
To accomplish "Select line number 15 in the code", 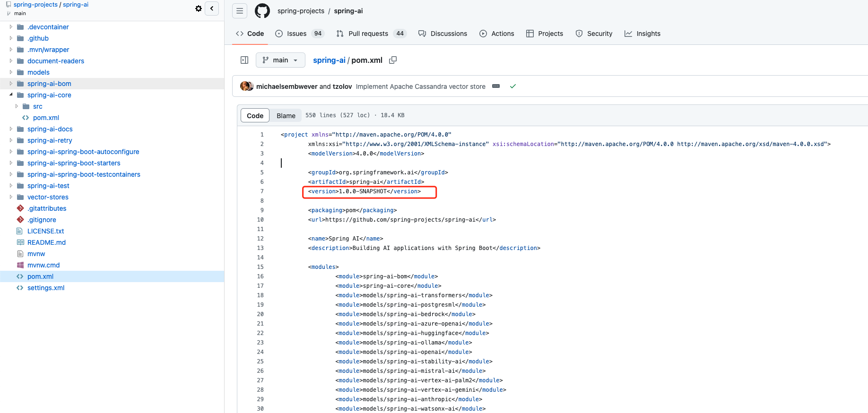I will [x=260, y=267].
